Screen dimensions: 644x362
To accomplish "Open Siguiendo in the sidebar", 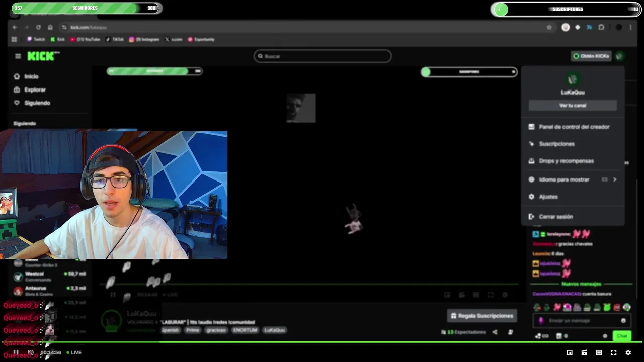I will (x=32, y=103).
